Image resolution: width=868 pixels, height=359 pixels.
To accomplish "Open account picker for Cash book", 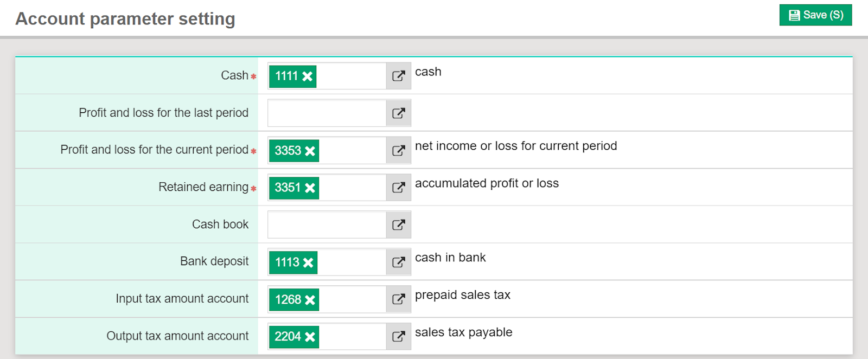I will 398,225.
